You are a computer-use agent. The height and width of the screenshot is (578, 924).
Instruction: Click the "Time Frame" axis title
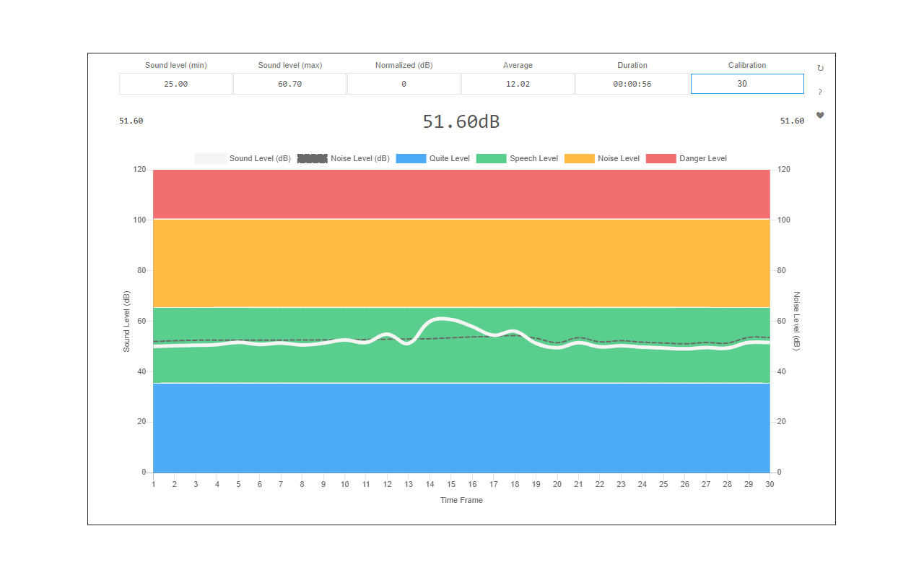pos(461,500)
